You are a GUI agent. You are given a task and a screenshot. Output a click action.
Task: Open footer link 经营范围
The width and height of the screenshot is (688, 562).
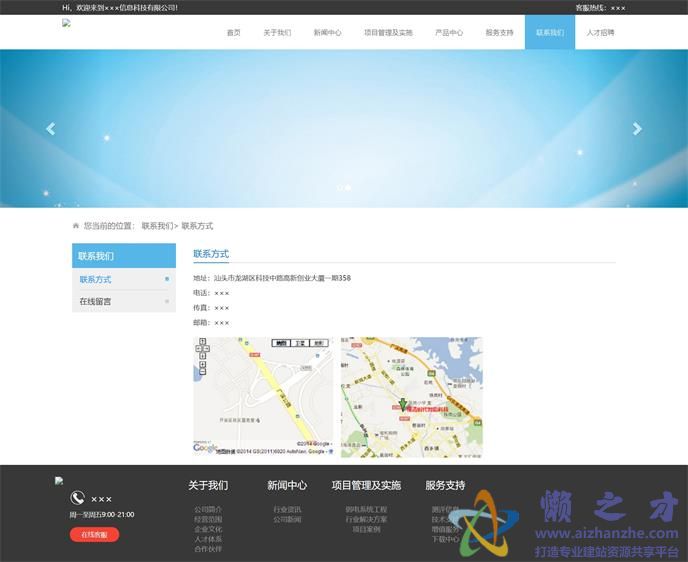click(208, 519)
